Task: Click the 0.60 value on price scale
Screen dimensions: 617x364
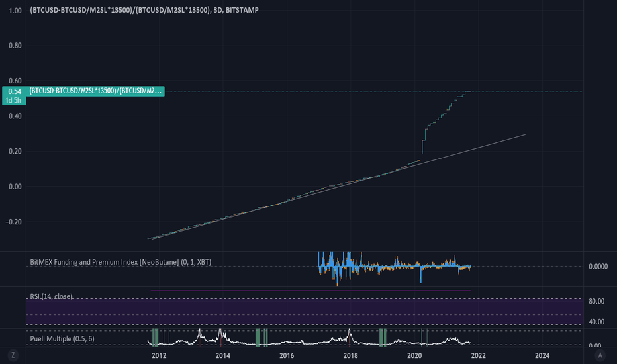Action: click(x=15, y=81)
